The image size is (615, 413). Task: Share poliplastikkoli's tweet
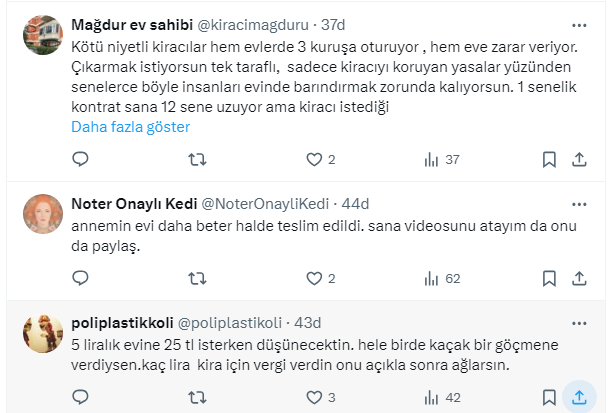[579, 397]
